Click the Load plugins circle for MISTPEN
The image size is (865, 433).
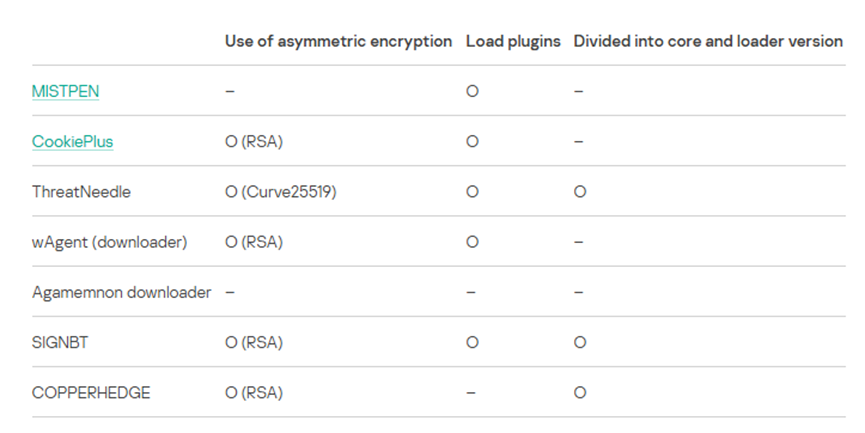(472, 91)
